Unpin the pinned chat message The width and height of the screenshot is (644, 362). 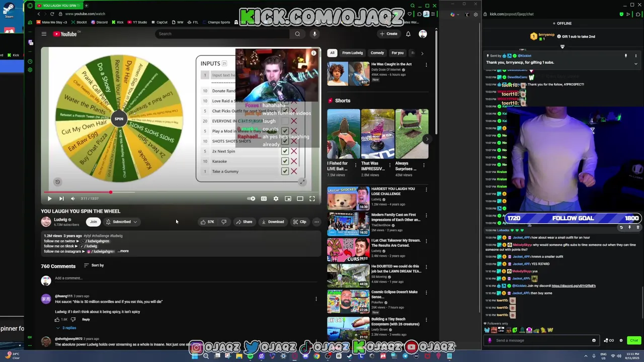(x=626, y=56)
